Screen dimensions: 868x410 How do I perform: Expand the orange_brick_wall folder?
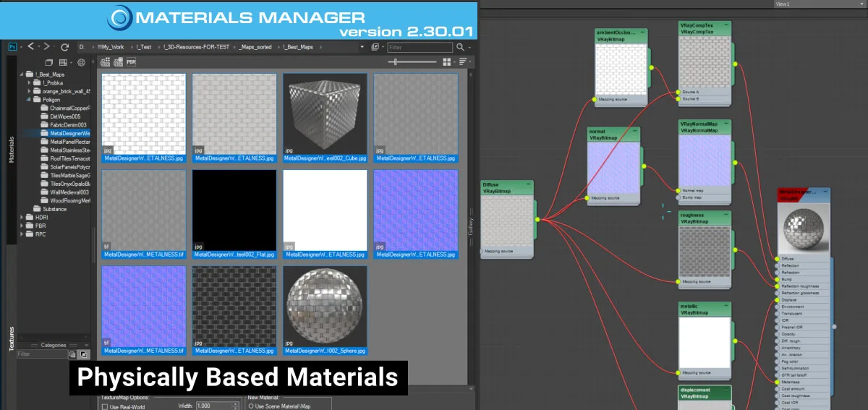pyautogui.click(x=29, y=91)
